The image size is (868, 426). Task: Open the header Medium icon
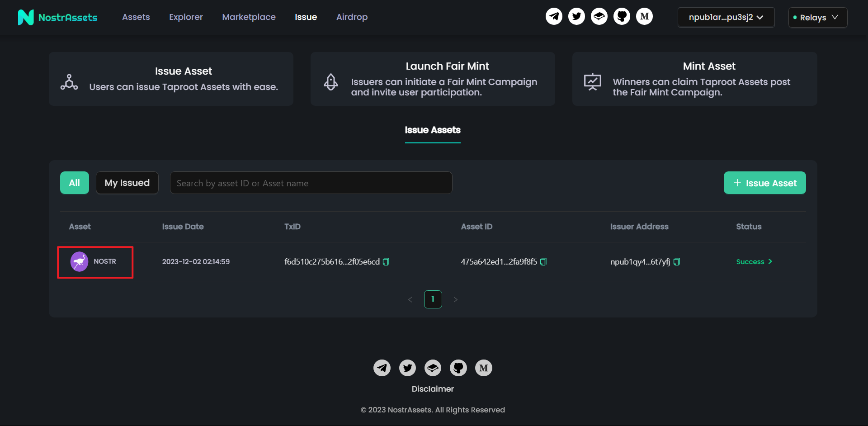(644, 17)
